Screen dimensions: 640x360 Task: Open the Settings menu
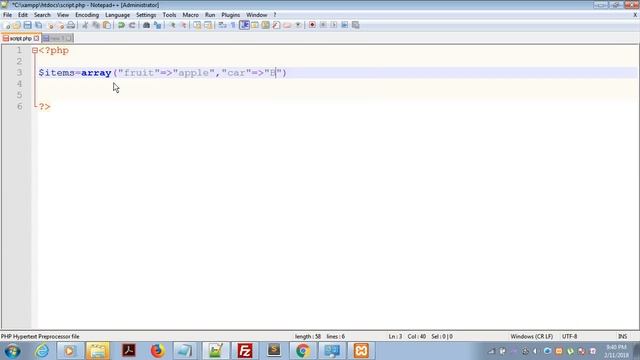tap(146, 15)
